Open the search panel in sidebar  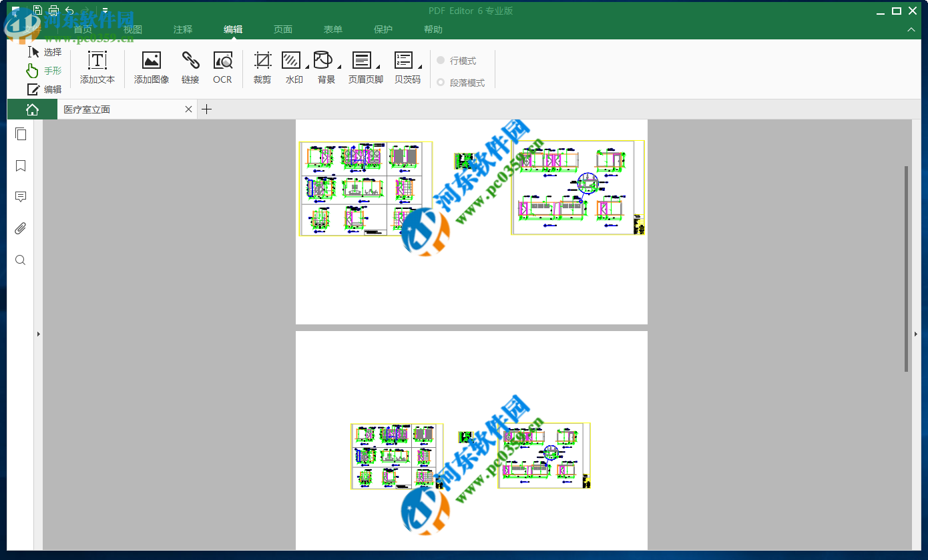[20, 260]
